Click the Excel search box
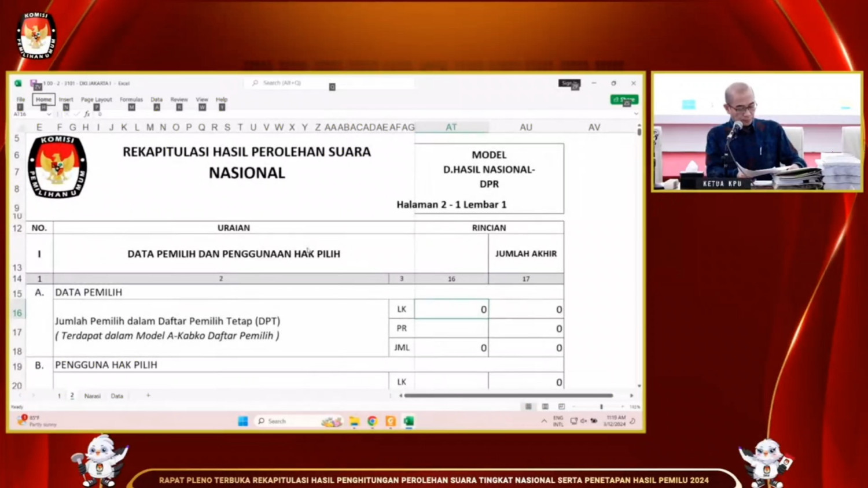The height and width of the screenshot is (488, 868). pyautogui.click(x=330, y=83)
